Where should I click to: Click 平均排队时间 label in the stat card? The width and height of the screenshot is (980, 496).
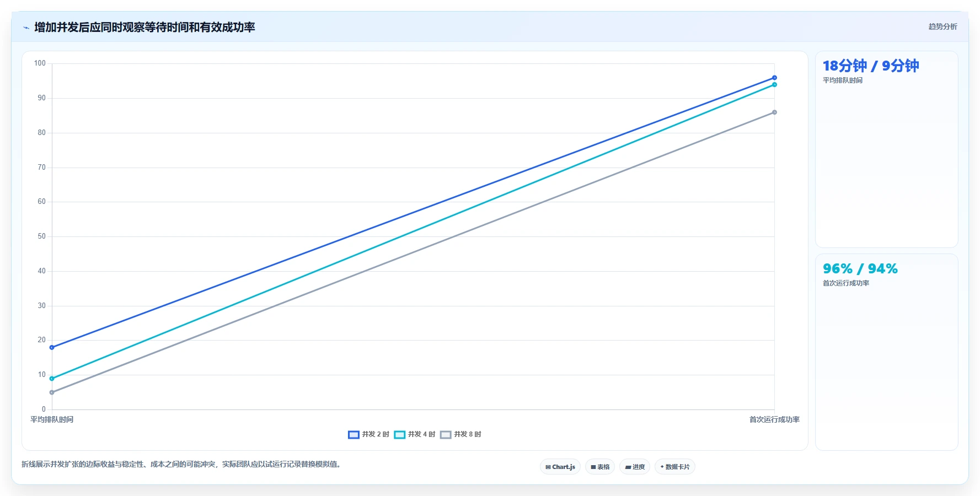(x=843, y=80)
